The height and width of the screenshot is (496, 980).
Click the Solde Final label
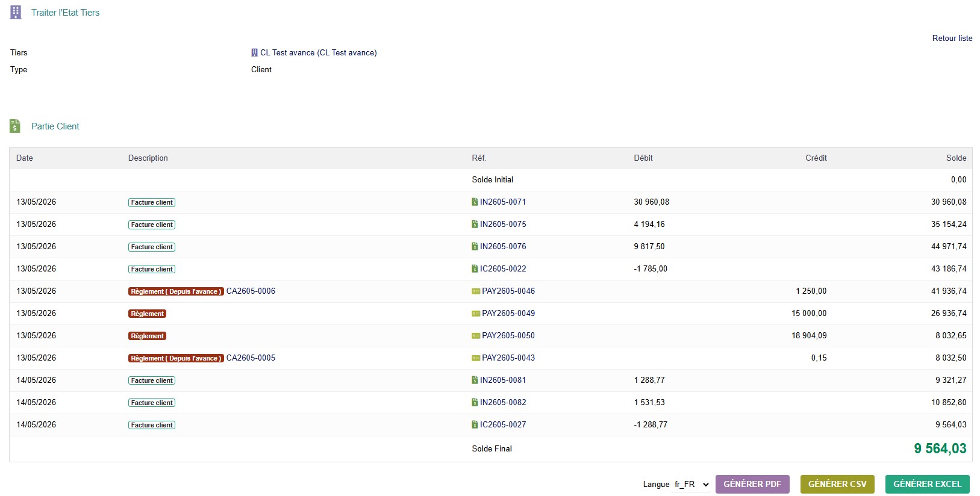coord(492,448)
